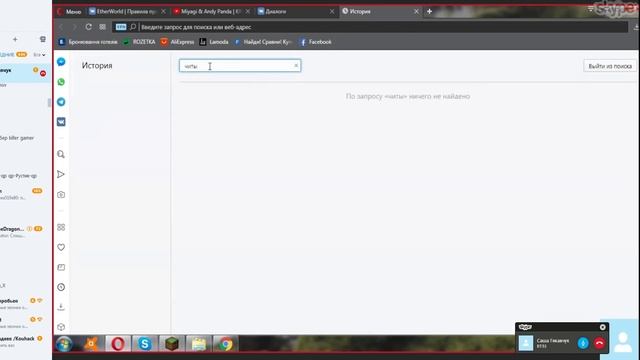Open a new browser tab
Viewport: 640px width, 360px height.
(x=429, y=11)
